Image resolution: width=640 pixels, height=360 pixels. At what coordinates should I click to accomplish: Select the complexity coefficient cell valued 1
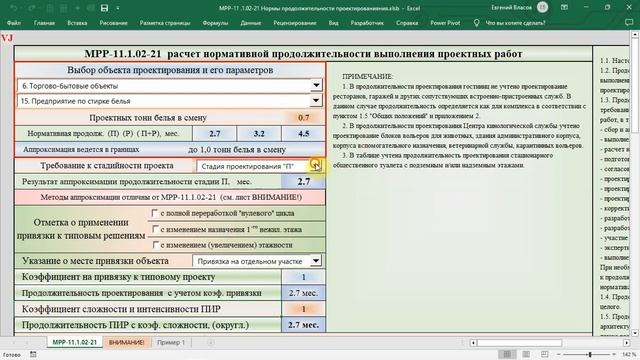coord(303,309)
